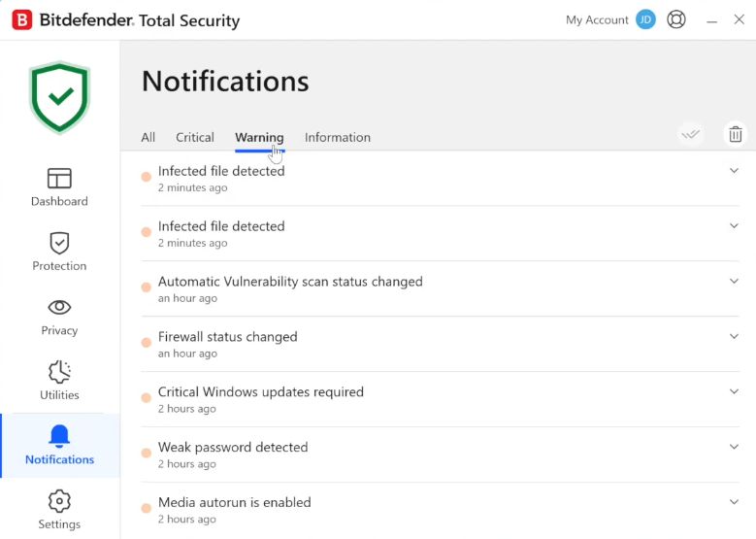Expand the Firewall status changed notification
The height and width of the screenshot is (539, 756).
click(x=734, y=337)
